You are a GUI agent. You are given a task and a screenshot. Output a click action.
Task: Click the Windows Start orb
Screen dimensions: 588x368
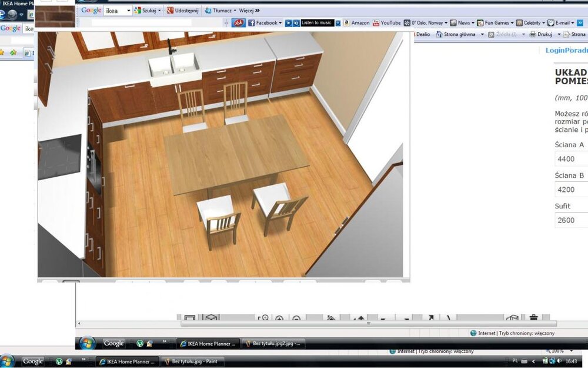7,361
